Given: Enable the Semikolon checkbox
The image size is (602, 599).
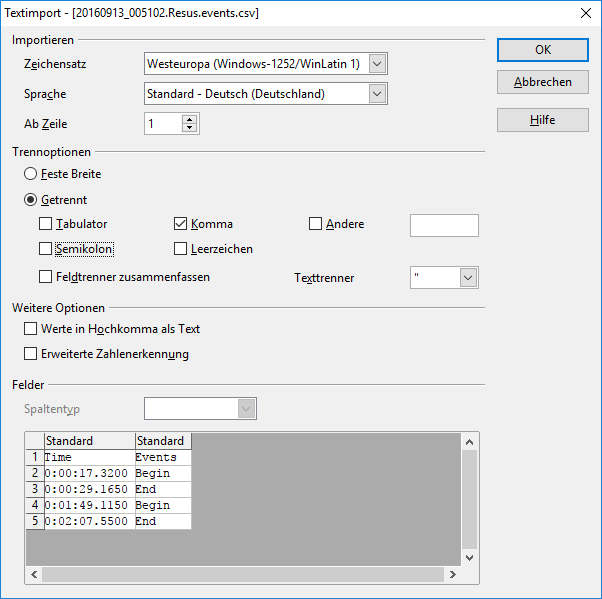Looking at the screenshot, I should [46, 249].
